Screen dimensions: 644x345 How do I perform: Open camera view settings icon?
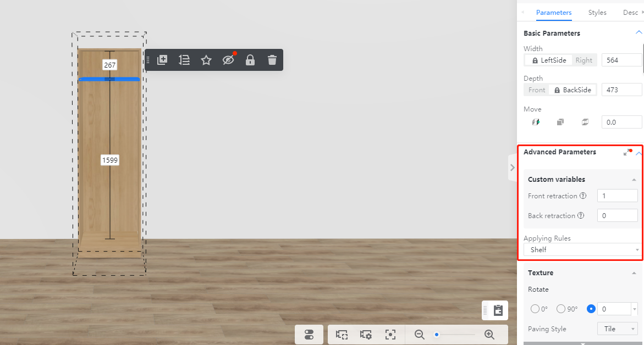coord(366,335)
